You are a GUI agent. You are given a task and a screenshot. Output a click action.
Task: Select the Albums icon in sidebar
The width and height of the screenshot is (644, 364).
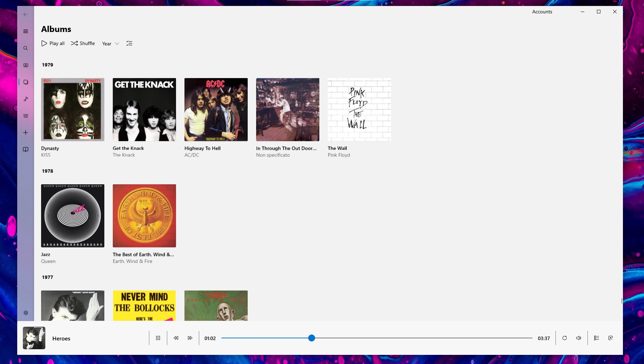coord(26,82)
